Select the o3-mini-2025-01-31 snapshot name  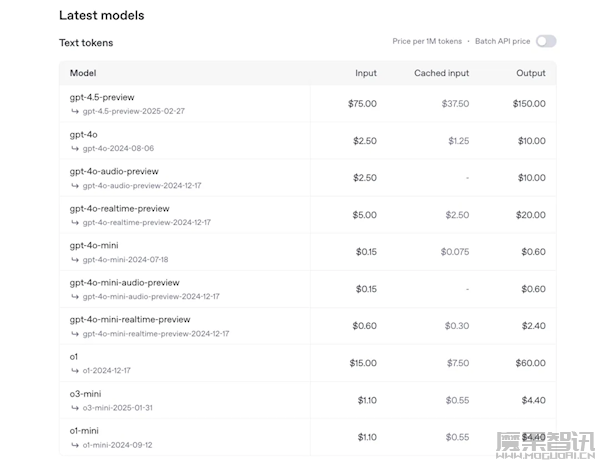117,408
